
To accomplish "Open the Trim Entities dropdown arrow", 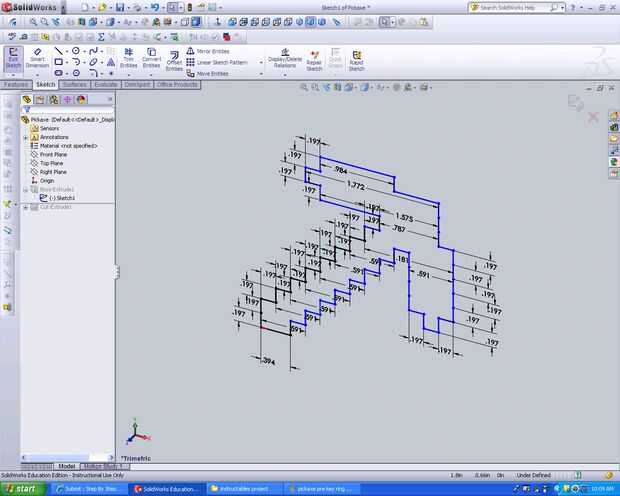I will pos(129,75).
